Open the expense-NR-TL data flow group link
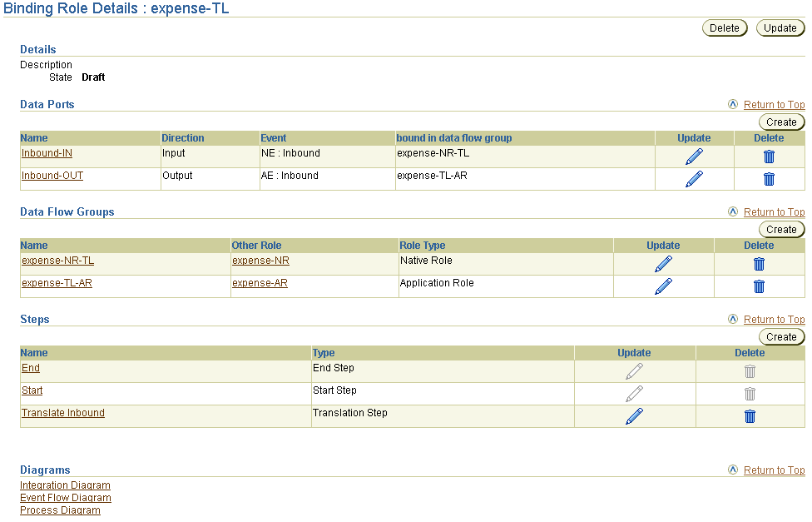 click(x=57, y=261)
